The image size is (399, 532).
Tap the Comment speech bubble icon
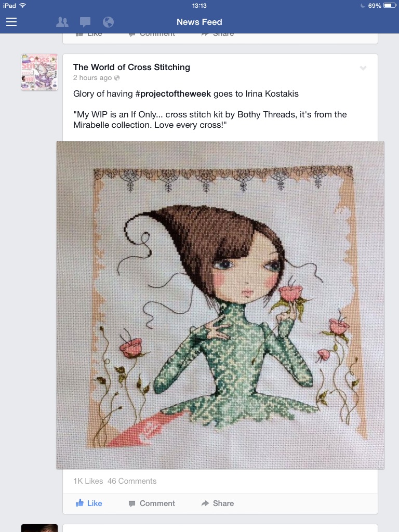pyautogui.click(x=132, y=503)
